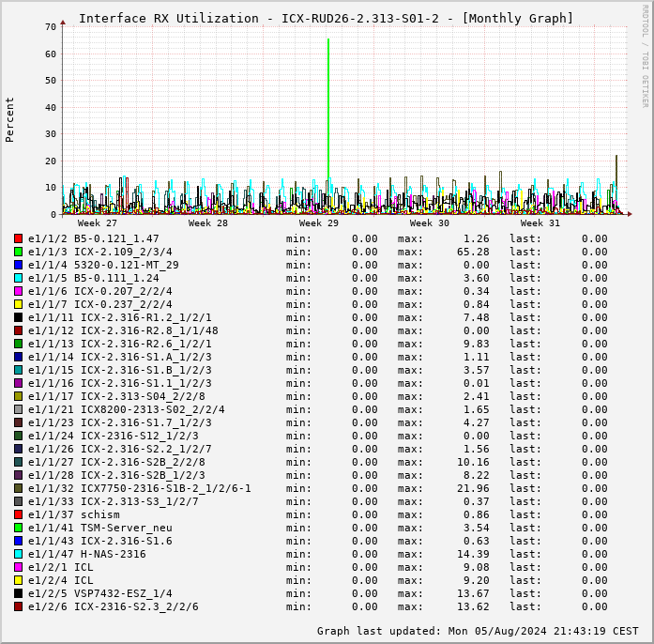Select the black swatch beside e1/1/11 ICX-2.316-R1.2
The width and height of the screenshot is (654, 644).
18,317
